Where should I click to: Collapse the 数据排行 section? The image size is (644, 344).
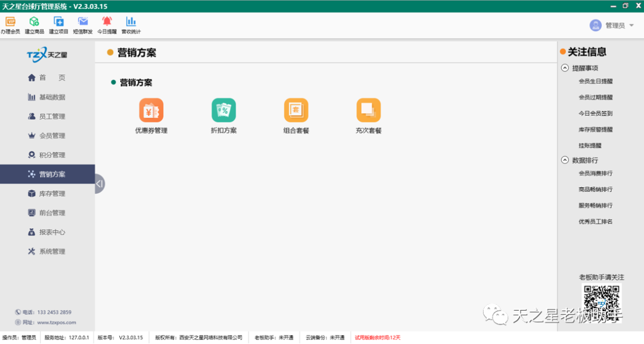[565, 160]
